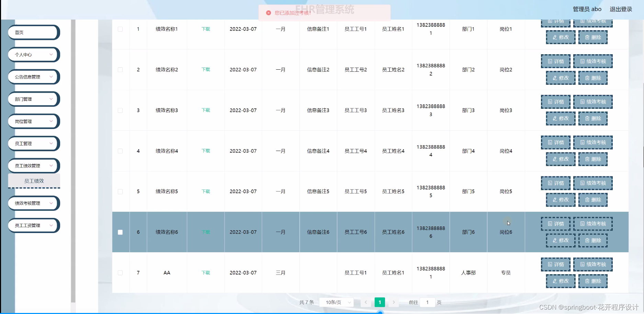Click 绩效考核 icon on highlighted row 6
Viewport: 644px width, 314px height.
(593, 223)
